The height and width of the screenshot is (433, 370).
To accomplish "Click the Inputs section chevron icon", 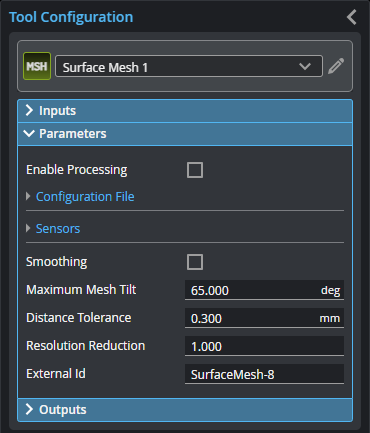I will click(x=29, y=110).
